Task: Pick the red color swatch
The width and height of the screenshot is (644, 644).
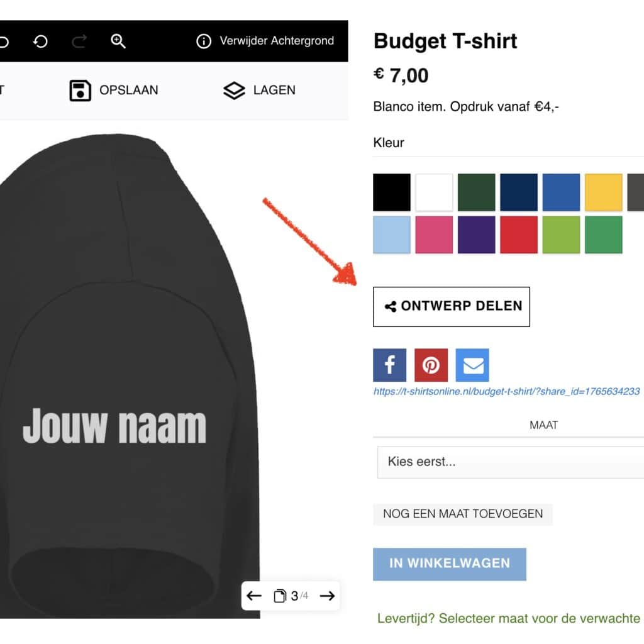Action: (519, 235)
